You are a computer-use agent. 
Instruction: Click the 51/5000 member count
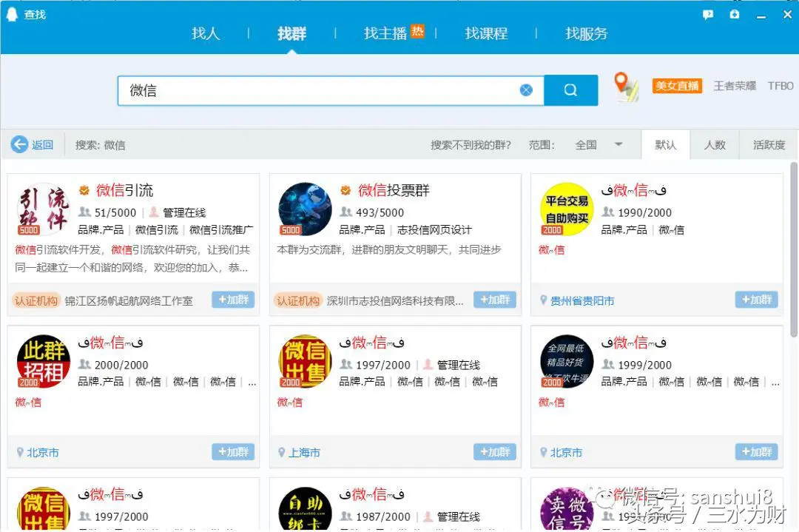tap(115, 212)
